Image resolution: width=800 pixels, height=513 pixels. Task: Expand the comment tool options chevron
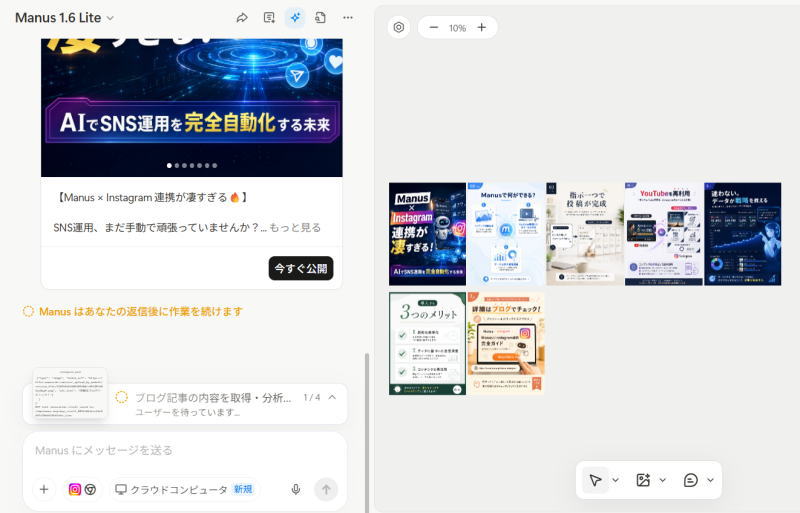point(710,480)
